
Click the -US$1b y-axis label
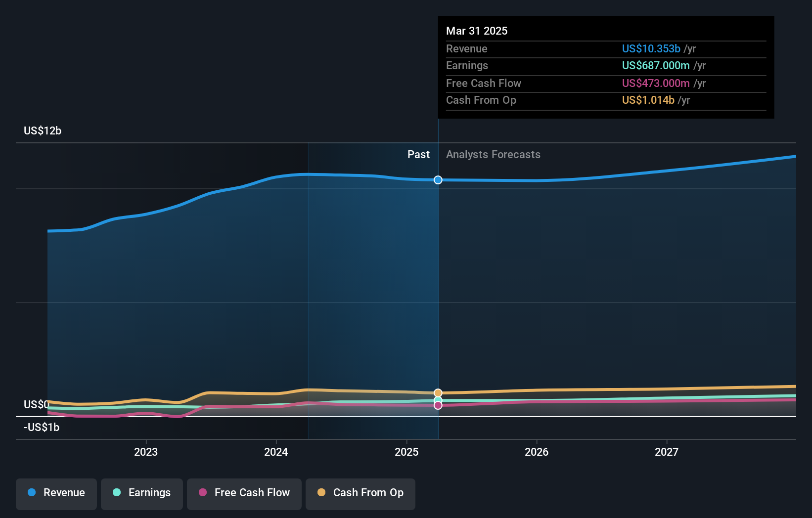point(42,427)
